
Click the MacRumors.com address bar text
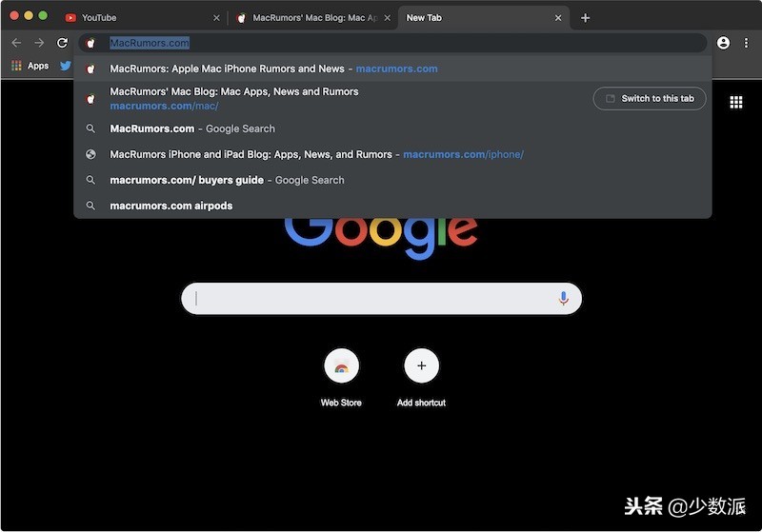click(x=150, y=43)
